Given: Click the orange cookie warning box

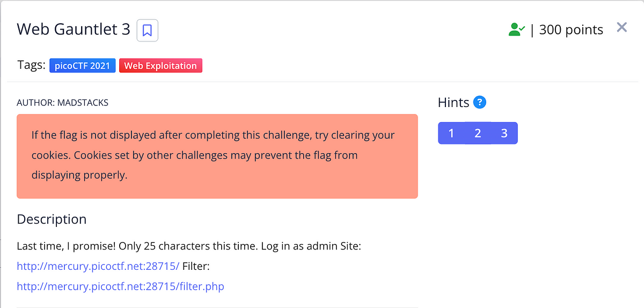Looking at the screenshot, I should click(217, 156).
